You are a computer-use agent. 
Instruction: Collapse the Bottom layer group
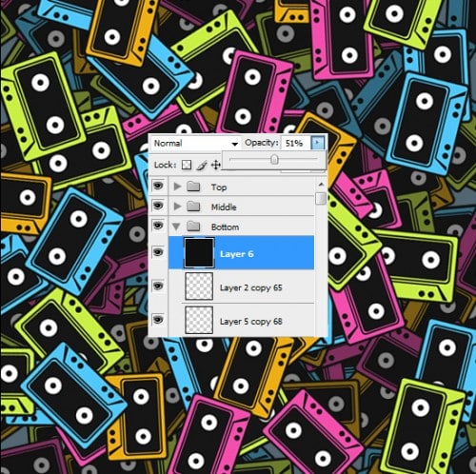pyautogui.click(x=176, y=227)
